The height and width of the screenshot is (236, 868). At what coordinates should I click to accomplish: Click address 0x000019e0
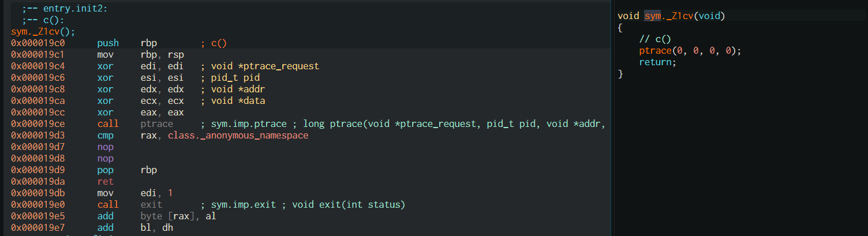pyautogui.click(x=38, y=205)
